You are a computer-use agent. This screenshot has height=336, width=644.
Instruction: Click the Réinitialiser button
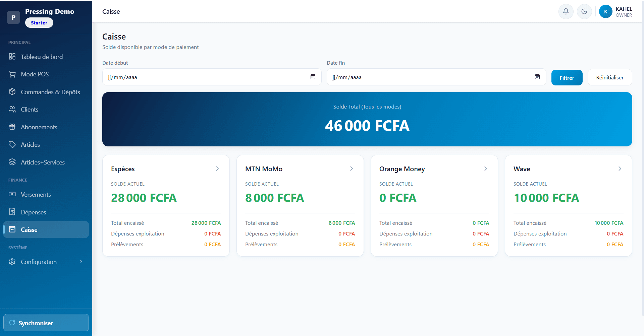click(610, 78)
